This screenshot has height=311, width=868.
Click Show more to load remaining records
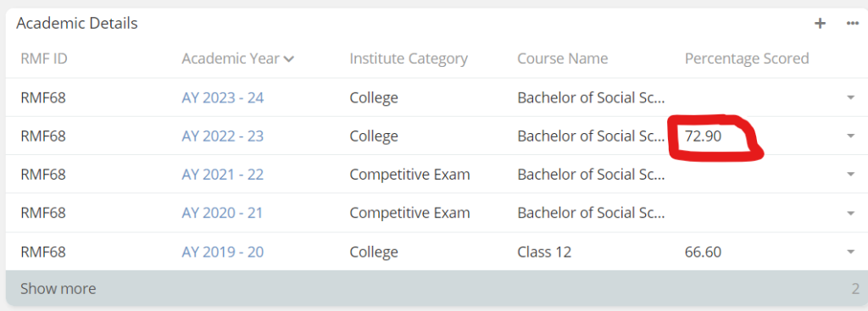[x=58, y=289]
